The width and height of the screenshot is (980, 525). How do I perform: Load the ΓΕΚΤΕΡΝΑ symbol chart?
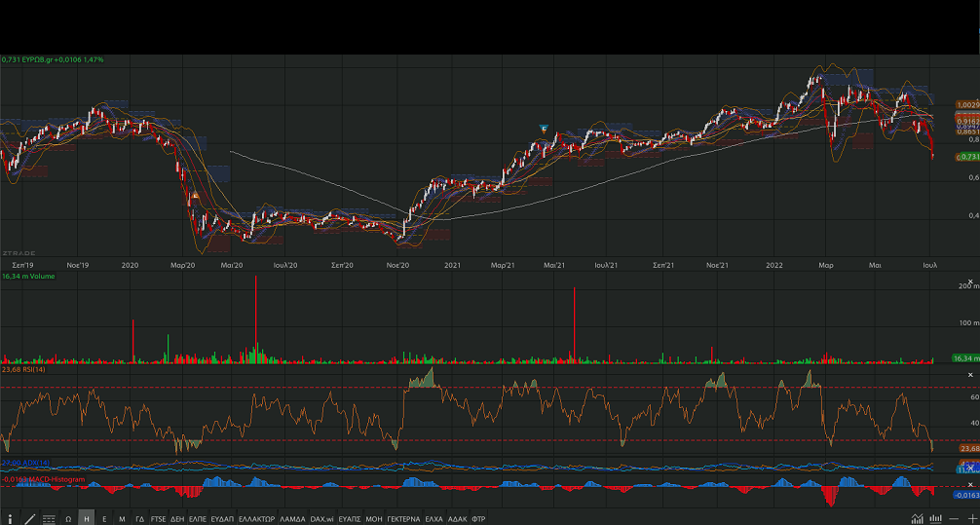[x=402, y=518]
